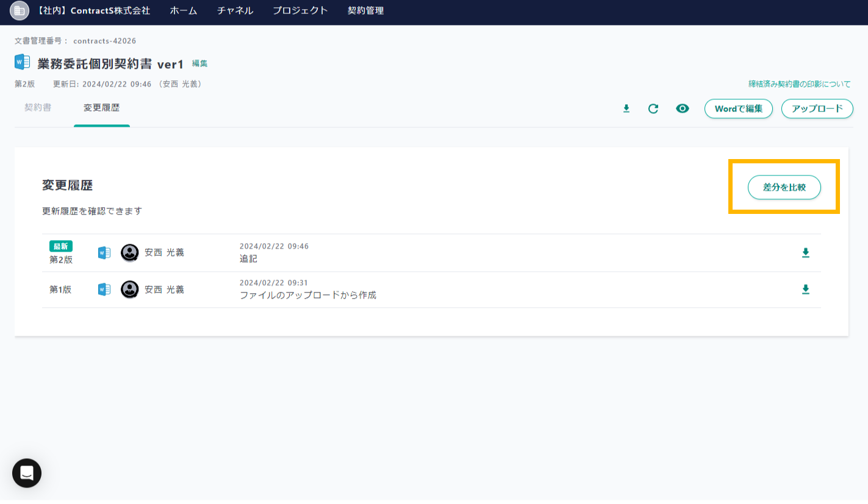The width and height of the screenshot is (868, 504).
Task: Click Word file icon in 第1版 row
Action: pos(104,289)
